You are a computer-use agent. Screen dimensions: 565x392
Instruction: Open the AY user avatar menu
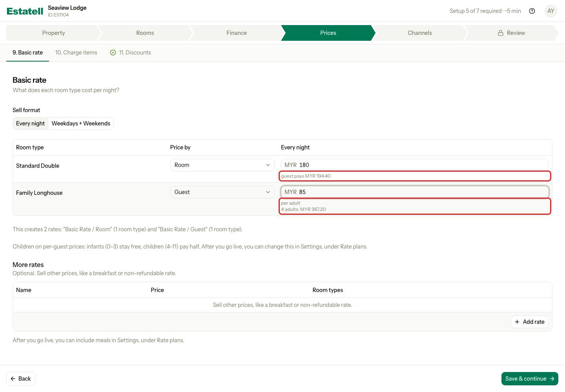tap(551, 11)
